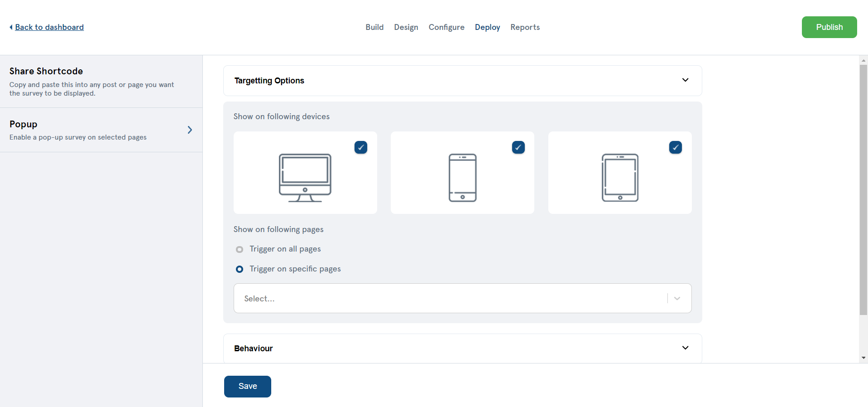Uncheck the desktop device checkbox
868x407 pixels.
click(x=361, y=147)
